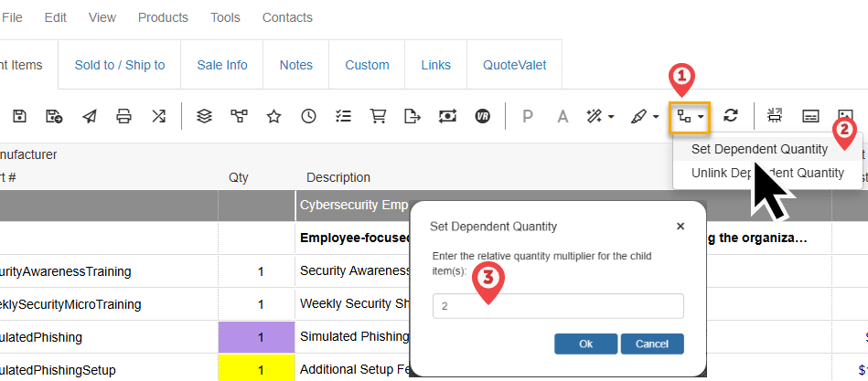
Task: Click the hierarchy tree diagram icon
Action: pyautogui.click(x=239, y=116)
